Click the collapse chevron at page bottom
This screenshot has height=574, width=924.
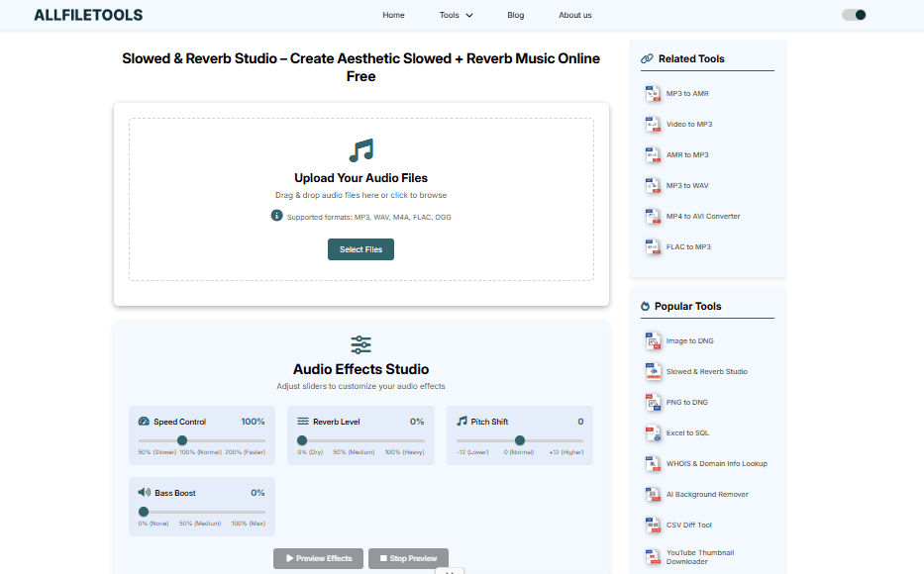click(x=450, y=570)
